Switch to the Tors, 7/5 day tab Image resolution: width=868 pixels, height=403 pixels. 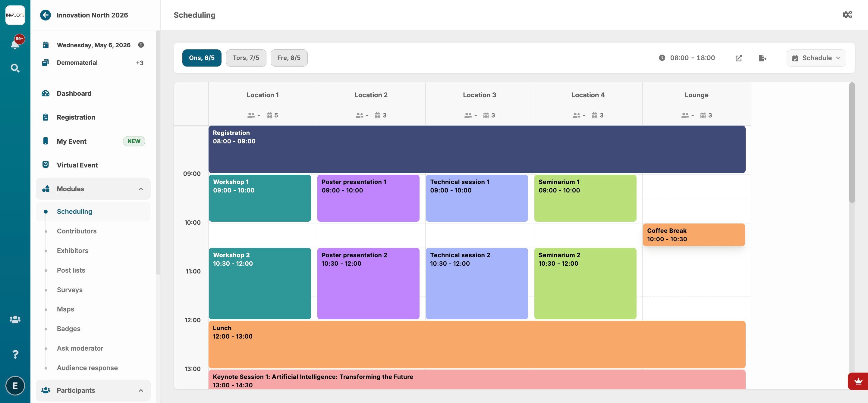tap(246, 58)
